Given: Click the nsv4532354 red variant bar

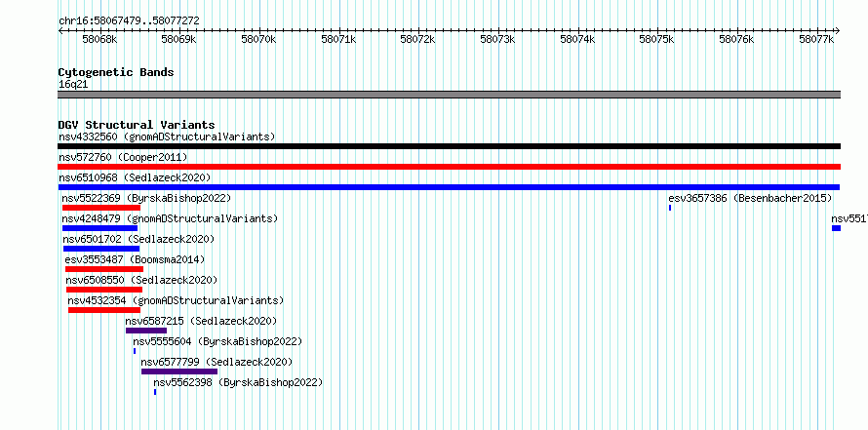Looking at the screenshot, I should pyautogui.click(x=104, y=310).
